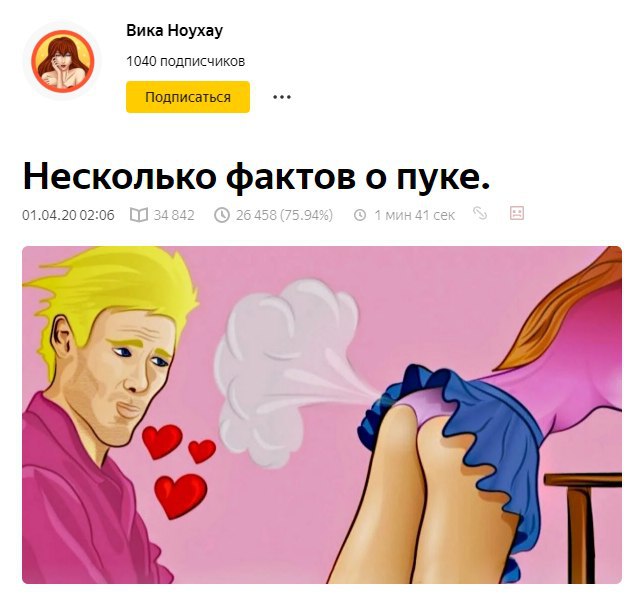Click the publication date 01.04.20 02:06
Image resolution: width=635 pixels, height=606 pixels.
click(68, 215)
